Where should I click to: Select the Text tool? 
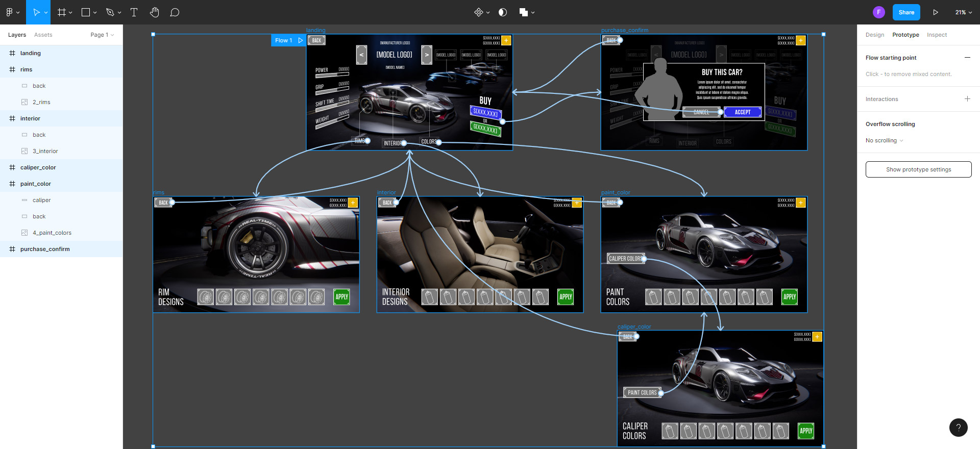click(134, 12)
